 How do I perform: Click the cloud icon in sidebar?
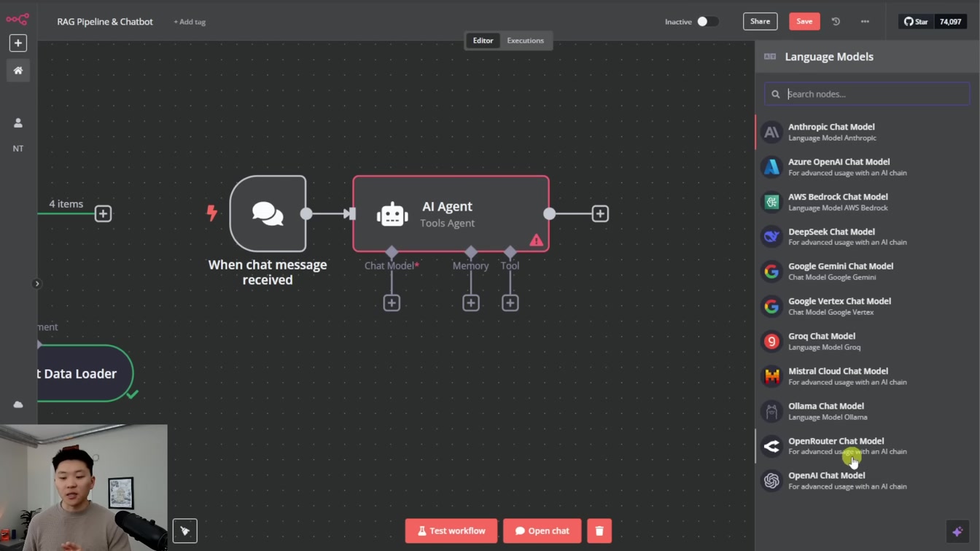(x=18, y=405)
